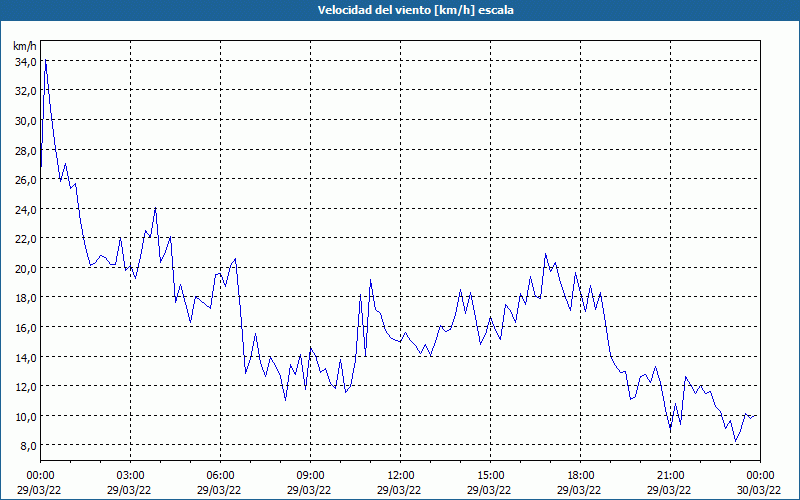Image resolution: width=800 pixels, height=500 pixels.
Task: Click the '24,0' y-axis value
Action: point(26,209)
